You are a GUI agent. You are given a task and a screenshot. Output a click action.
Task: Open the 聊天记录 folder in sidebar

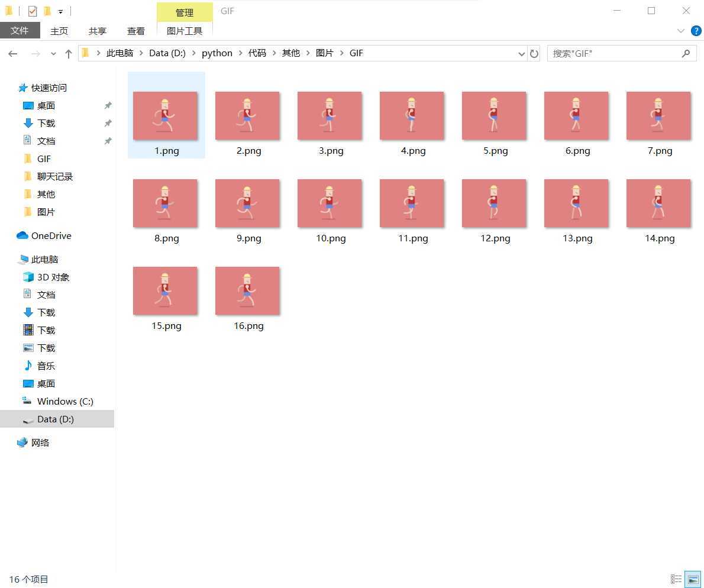(54, 177)
